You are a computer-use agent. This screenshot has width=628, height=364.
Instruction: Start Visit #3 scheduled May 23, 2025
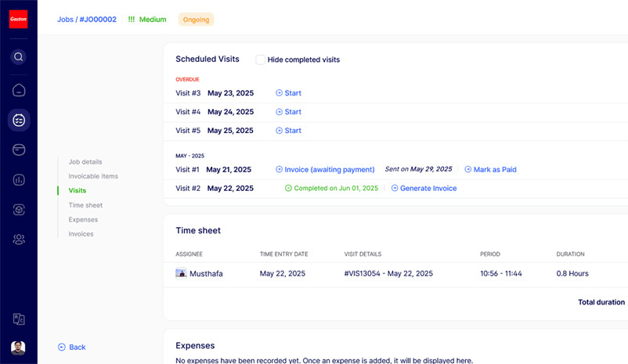pos(289,93)
